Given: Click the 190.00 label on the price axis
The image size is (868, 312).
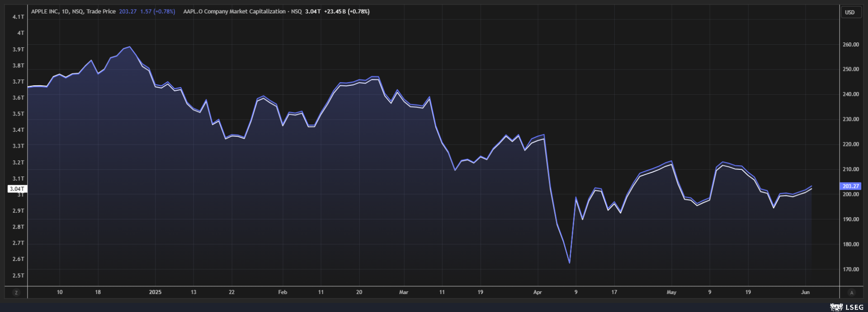Looking at the screenshot, I should [851, 219].
